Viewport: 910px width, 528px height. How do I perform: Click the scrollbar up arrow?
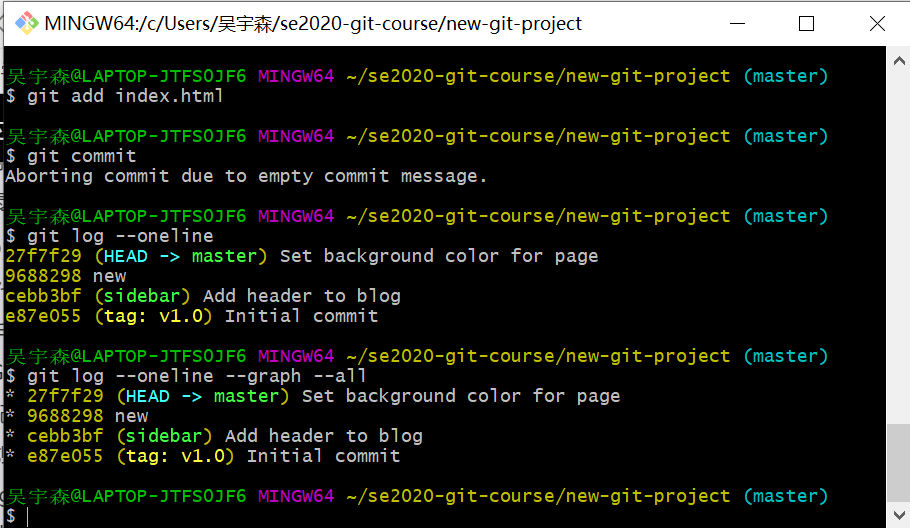point(899,60)
